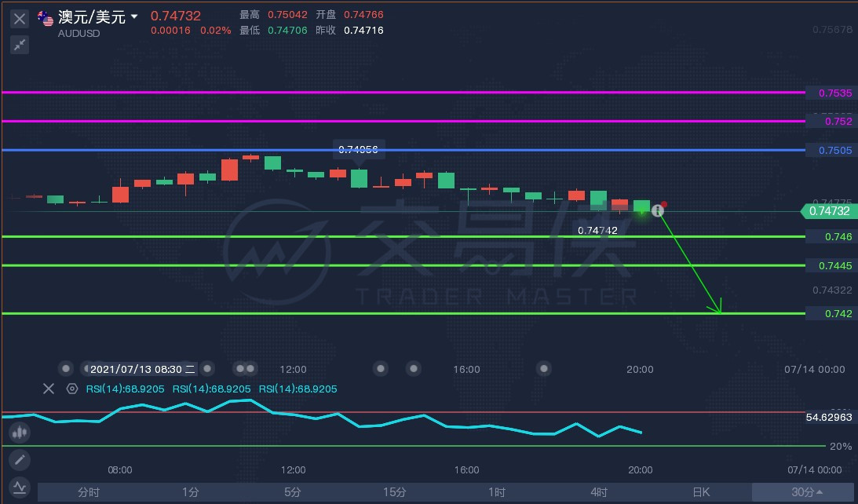
Task: Click the 0.74956 high price annotation
Action: pos(359,149)
